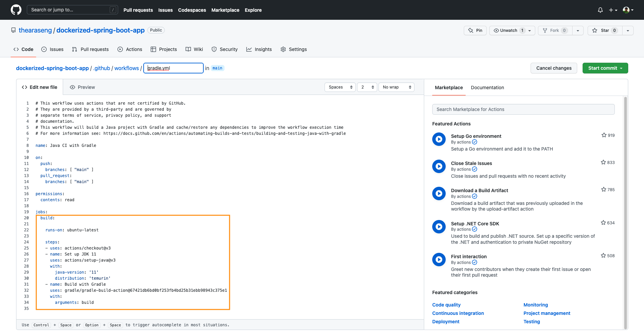This screenshot has width=644, height=335.
Task: Focus the Search or jump to field
Action: [72, 10]
